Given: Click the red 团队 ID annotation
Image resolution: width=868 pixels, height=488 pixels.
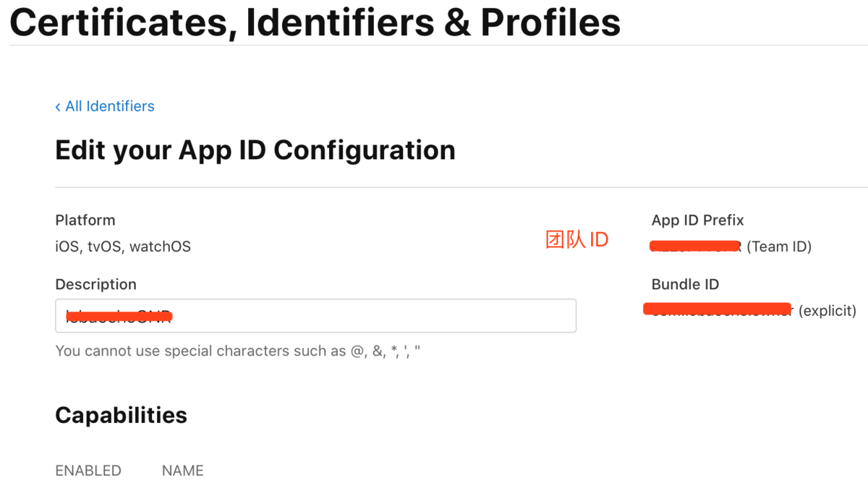Looking at the screenshot, I should [x=577, y=240].
